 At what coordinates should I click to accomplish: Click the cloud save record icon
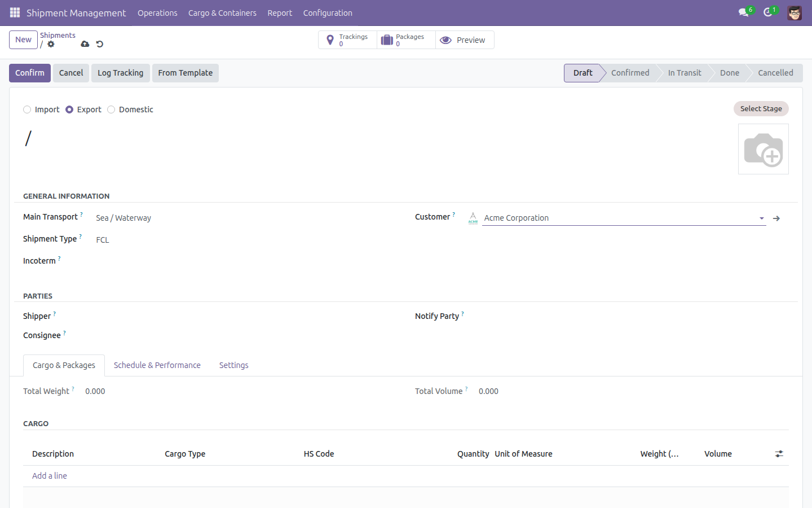point(85,44)
